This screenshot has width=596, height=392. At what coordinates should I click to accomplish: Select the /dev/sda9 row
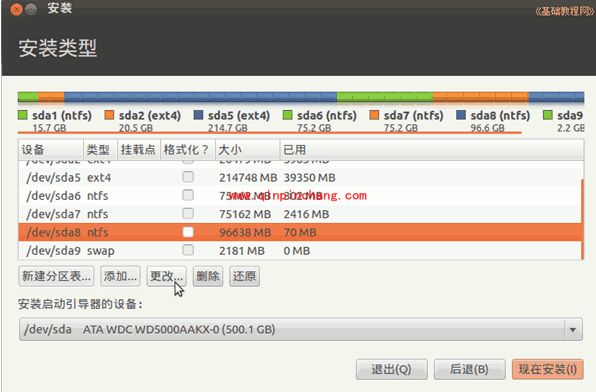click(300, 250)
